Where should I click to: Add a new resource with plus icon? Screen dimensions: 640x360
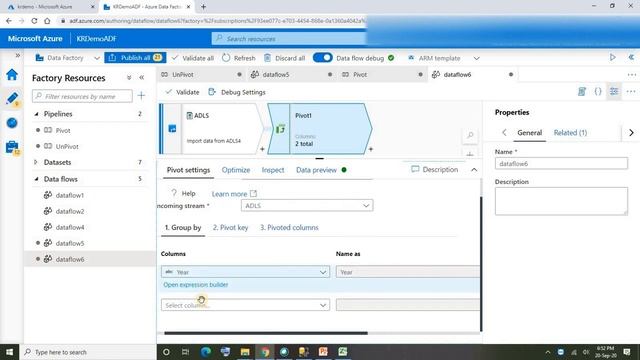pyautogui.click(x=141, y=96)
